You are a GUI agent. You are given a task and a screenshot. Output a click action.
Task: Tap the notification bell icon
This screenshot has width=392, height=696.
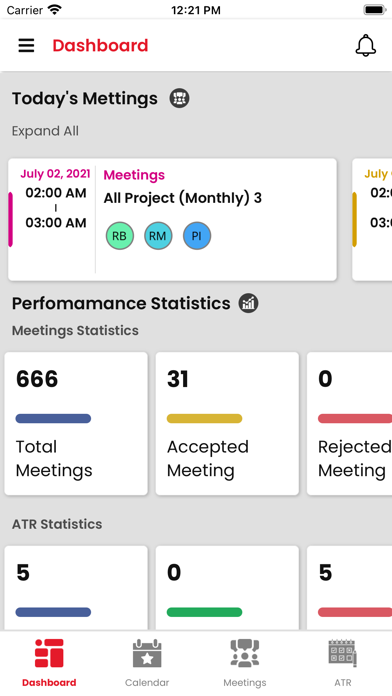pyautogui.click(x=366, y=45)
